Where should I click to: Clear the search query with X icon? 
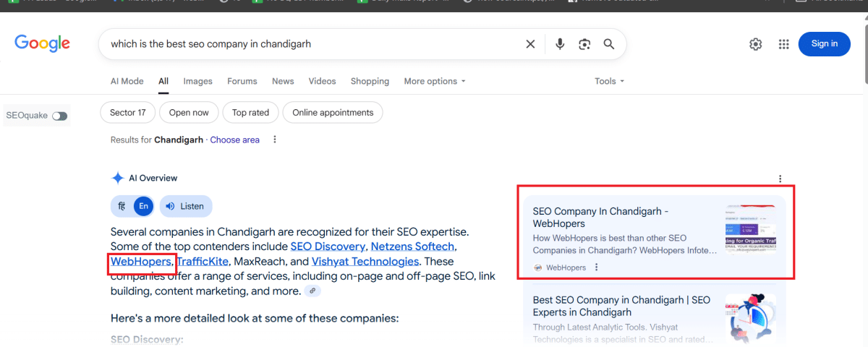tap(530, 44)
